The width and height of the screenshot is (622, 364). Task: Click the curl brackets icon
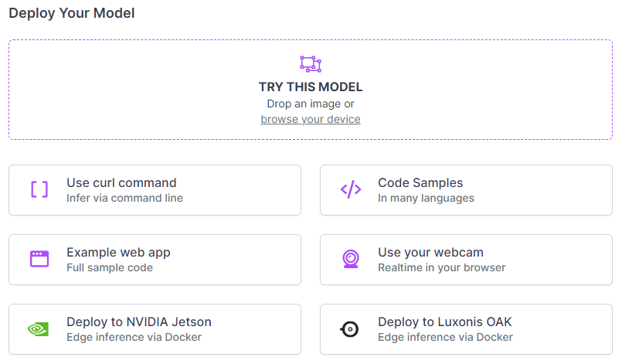click(39, 189)
